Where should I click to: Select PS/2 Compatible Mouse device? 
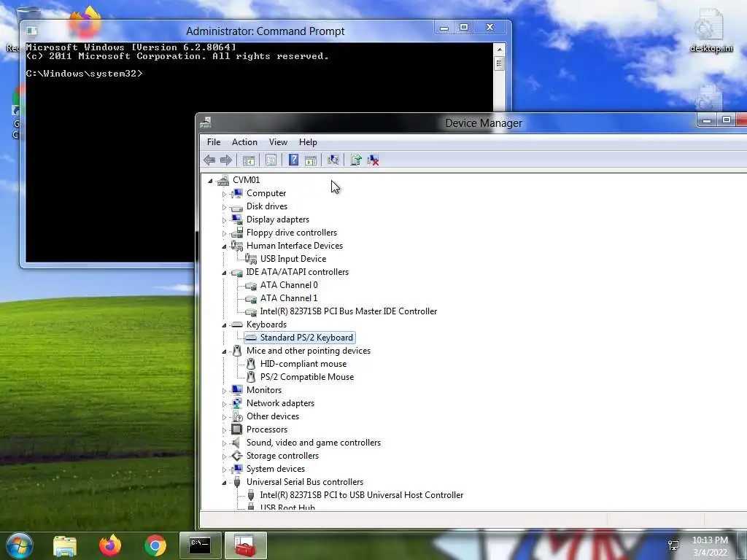tap(307, 377)
